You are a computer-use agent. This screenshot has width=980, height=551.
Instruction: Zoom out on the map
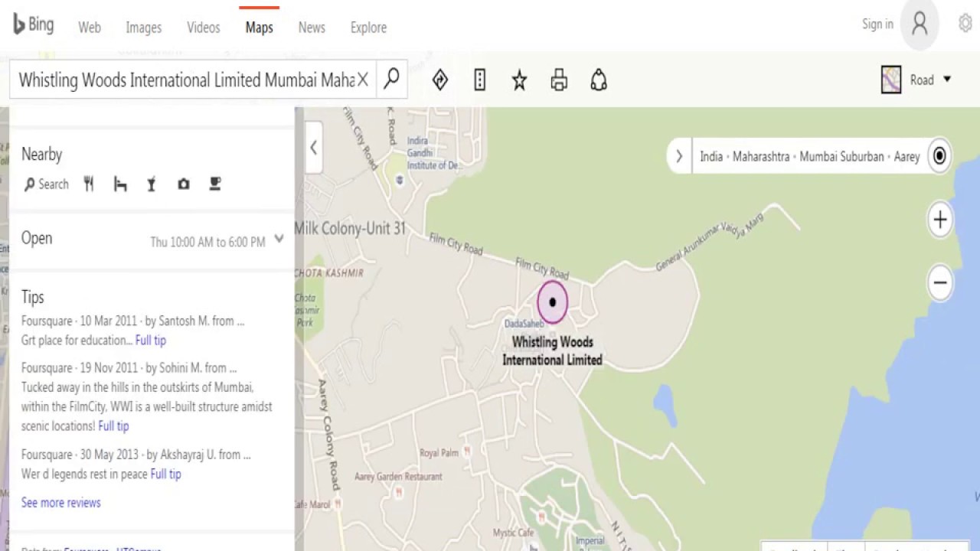coord(939,282)
